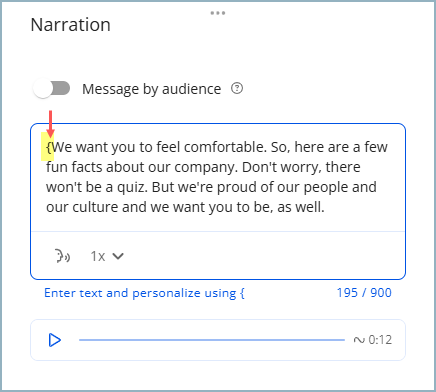The height and width of the screenshot is (392, 436).
Task: Expand the chevron beside 1x speed
Action: tap(118, 256)
